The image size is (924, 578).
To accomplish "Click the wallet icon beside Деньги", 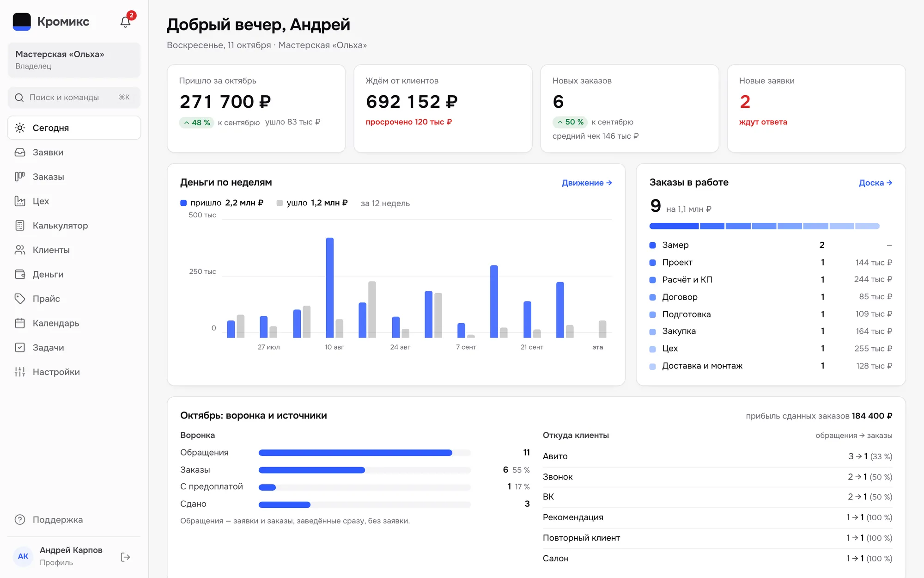I will pyautogui.click(x=20, y=275).
